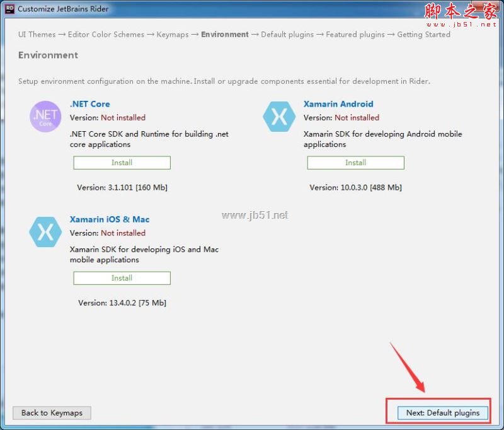Screen dimensions: 504x430
Task: Click 'Not installed' status under Xamarin iOS & Mac
Action: tap(123, 233)
